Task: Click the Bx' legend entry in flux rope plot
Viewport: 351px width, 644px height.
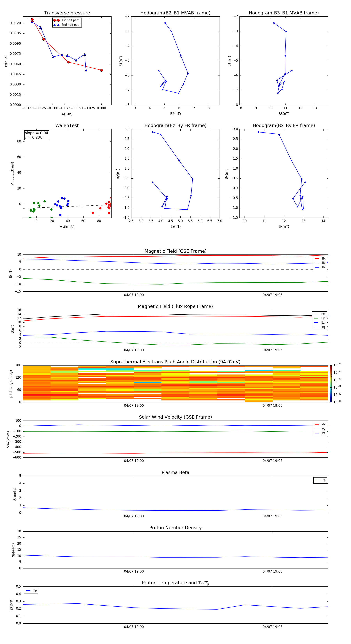Action: (320, 314)
